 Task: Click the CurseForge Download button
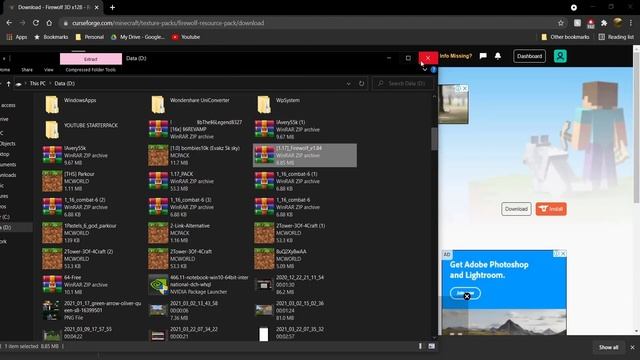pos(516,209)
